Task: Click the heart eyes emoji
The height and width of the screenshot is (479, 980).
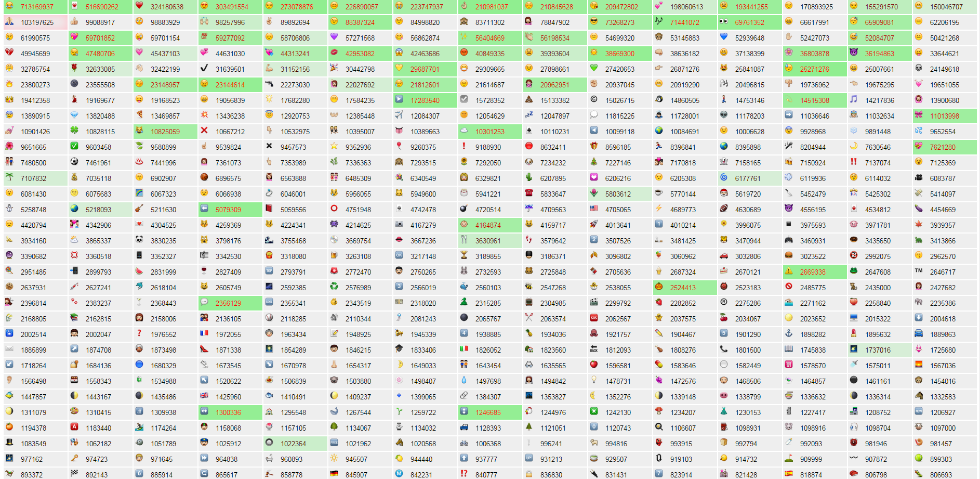Action: 204,7
